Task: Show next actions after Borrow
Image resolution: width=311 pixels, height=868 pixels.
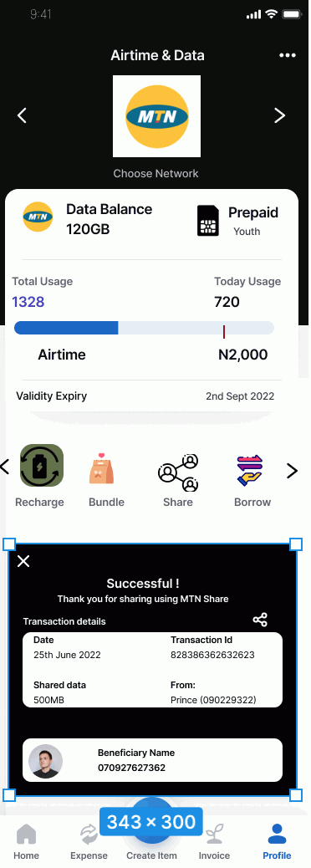Action: (292, 471)
